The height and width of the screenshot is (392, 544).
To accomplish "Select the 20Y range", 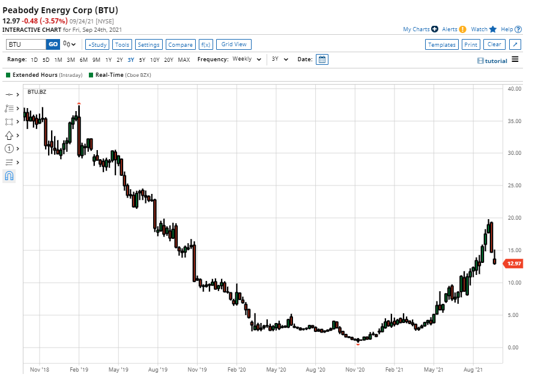I will point(169,59).
